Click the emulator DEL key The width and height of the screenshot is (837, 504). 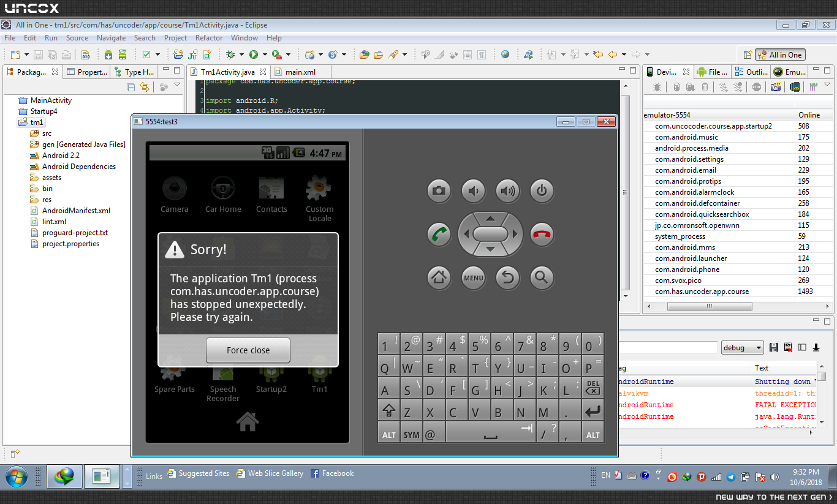tap(593, 389)
